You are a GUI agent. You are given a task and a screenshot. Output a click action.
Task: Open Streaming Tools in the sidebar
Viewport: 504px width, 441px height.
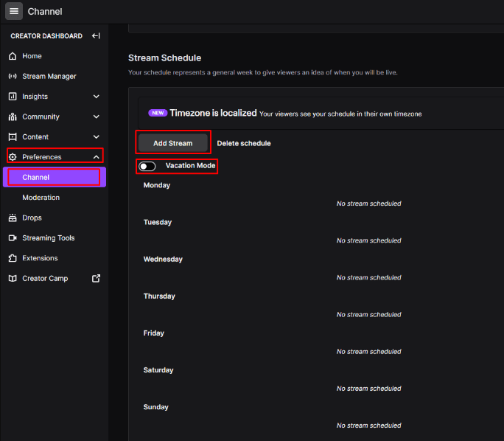[x=54, y=238]
